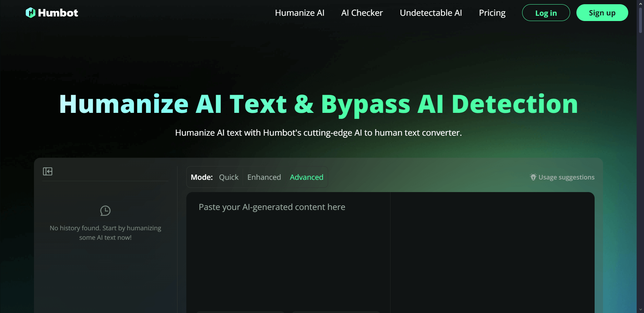Screen dimensions: 644x313
Task: Click the Humbot logo icon
Action: pos(30,13)
